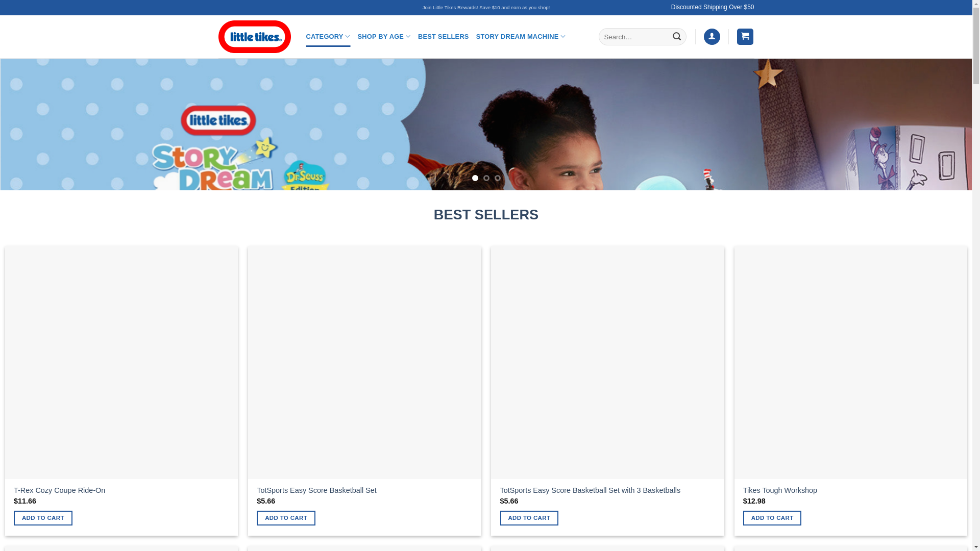Submit search with magnifier icon

point(677,37)
